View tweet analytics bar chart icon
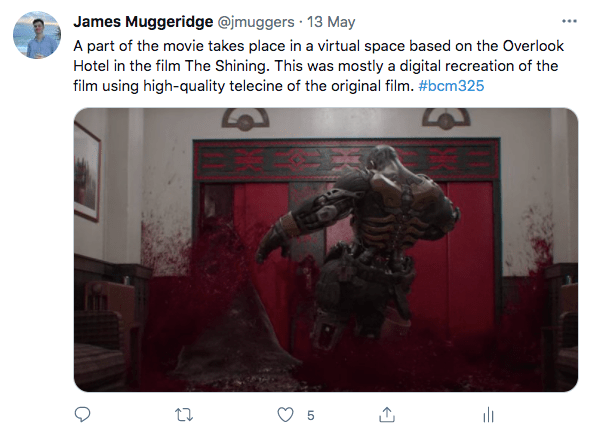 tap(488, 415)
